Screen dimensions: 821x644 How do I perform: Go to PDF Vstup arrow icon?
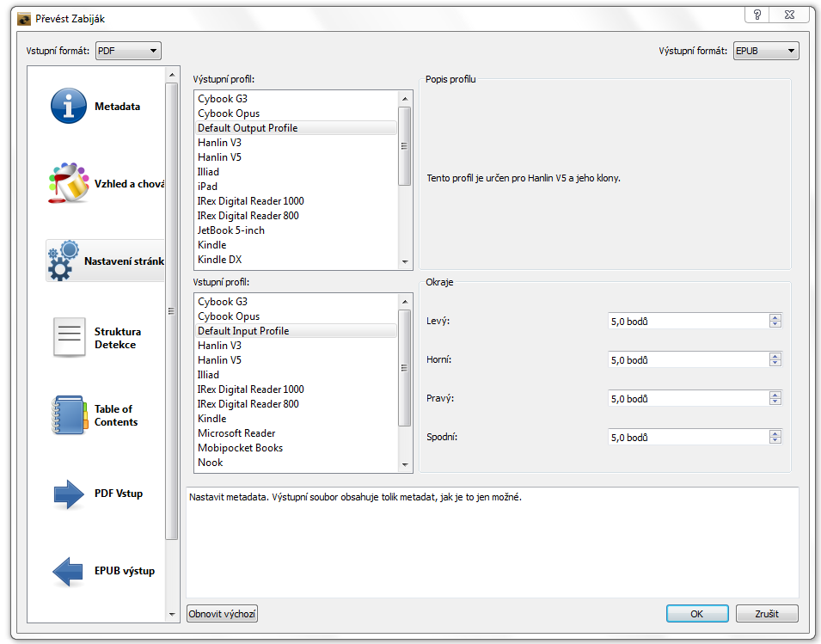tap(69, 494)
